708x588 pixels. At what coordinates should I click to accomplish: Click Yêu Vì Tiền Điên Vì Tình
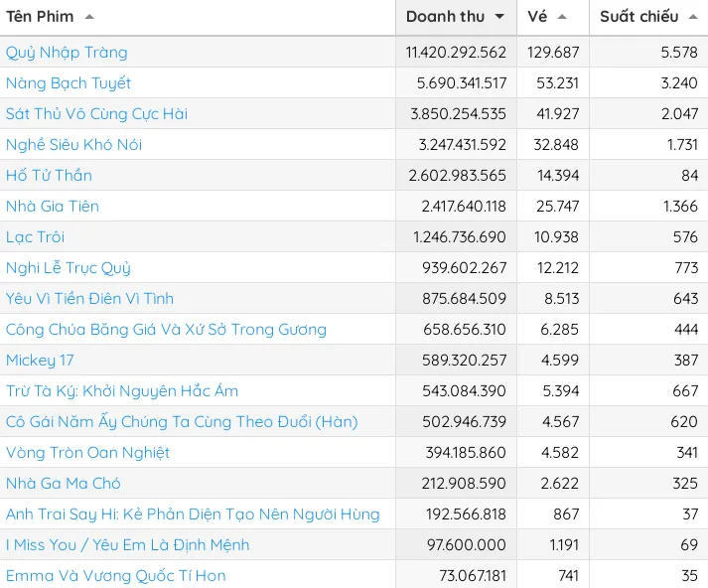coord(89,298)
